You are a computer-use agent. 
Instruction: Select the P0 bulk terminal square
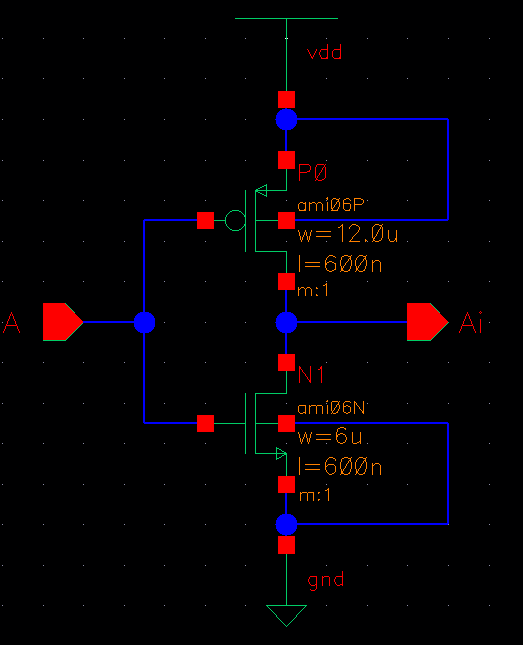286,220
